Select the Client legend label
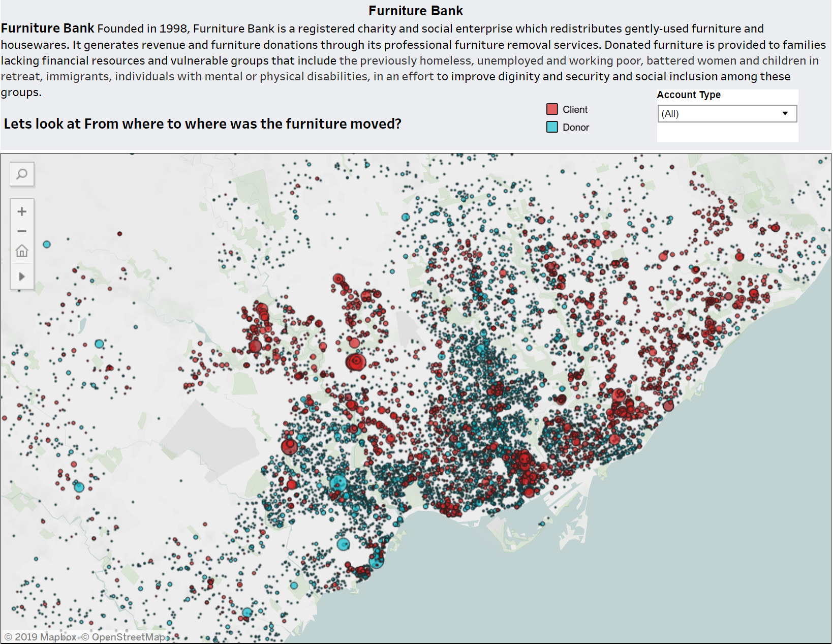 pos(575,109)
